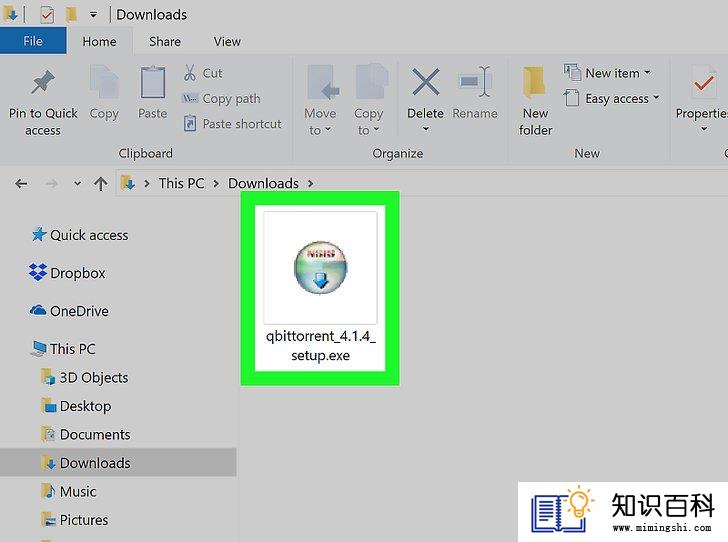Select This PC in navigation pane
This screenshot has height=542, width=728.
(x=63, y=349)
